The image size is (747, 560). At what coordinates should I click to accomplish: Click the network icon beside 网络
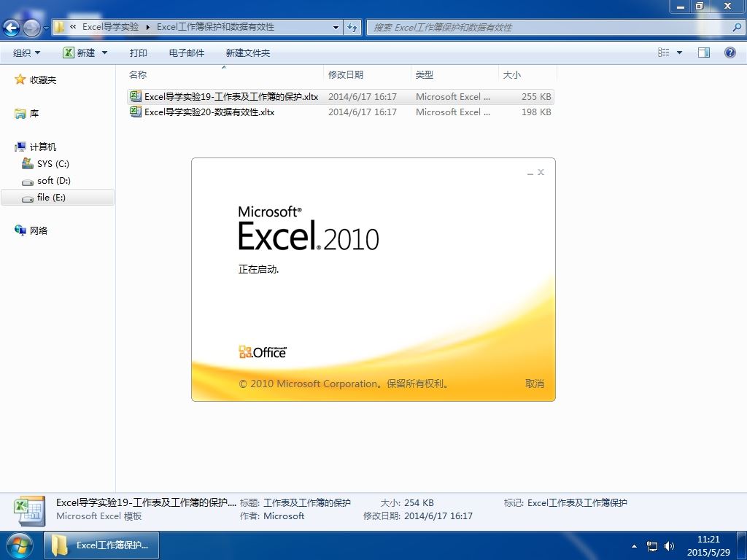[x=20, y=230]
